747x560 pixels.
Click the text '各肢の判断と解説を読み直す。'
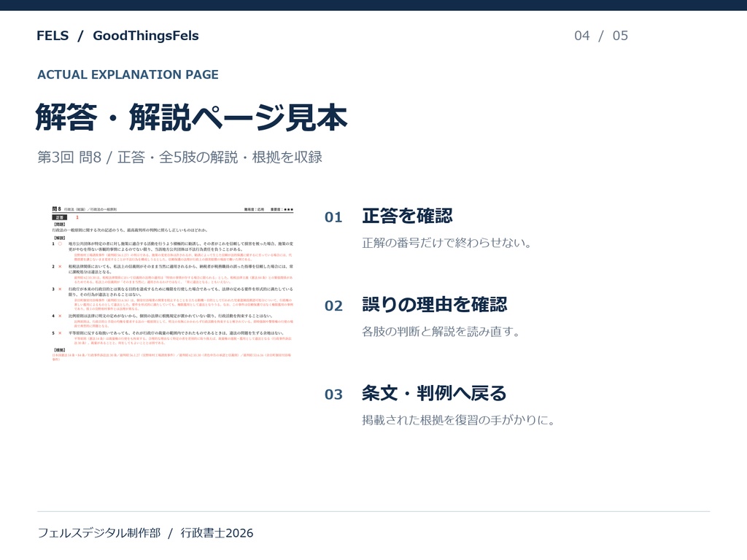441,332
